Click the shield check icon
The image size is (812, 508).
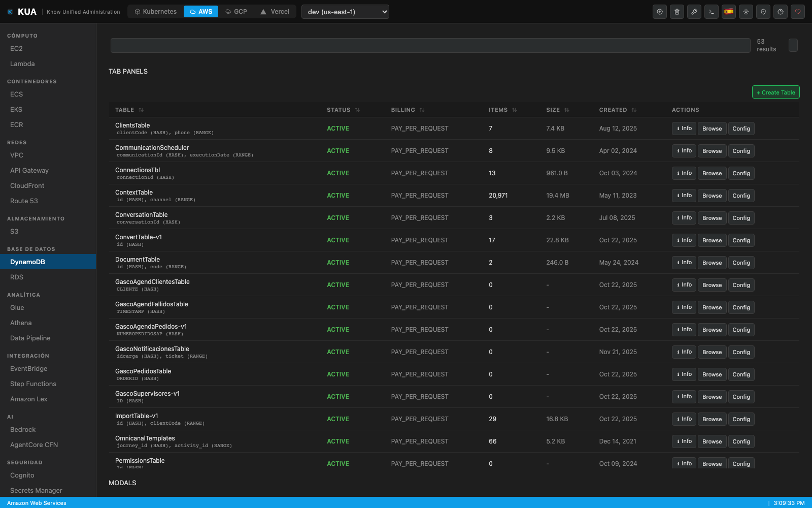click(763, 12)
